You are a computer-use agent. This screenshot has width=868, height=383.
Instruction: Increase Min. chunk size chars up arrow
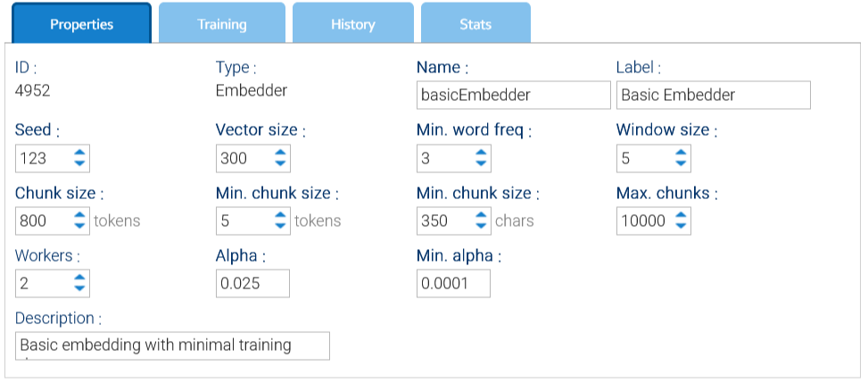(x=482, y=215)
